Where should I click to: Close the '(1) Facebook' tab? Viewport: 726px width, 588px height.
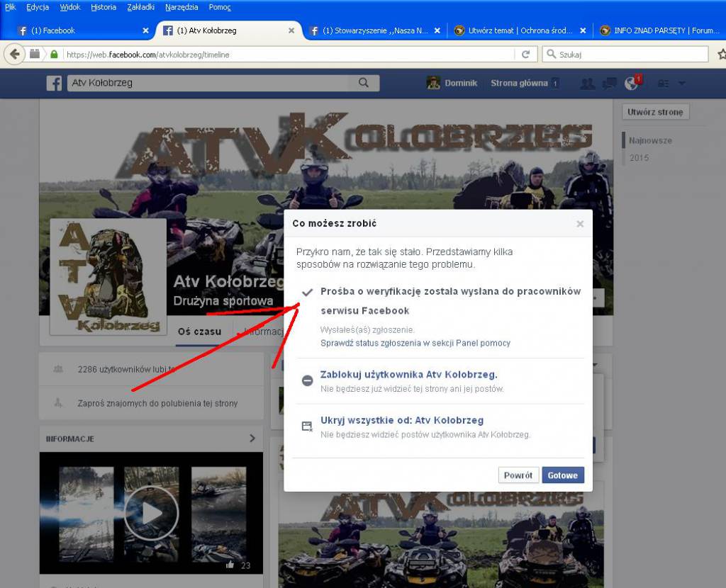145,30
